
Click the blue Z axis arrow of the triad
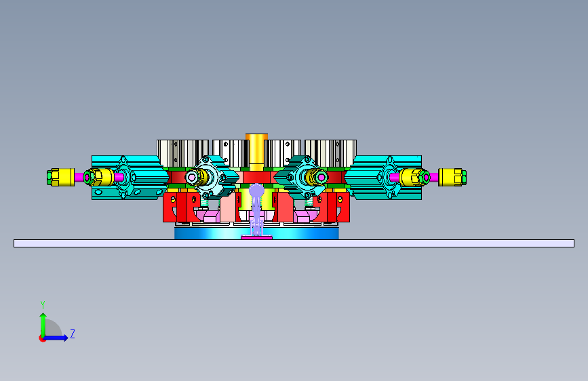click(56, 338)
